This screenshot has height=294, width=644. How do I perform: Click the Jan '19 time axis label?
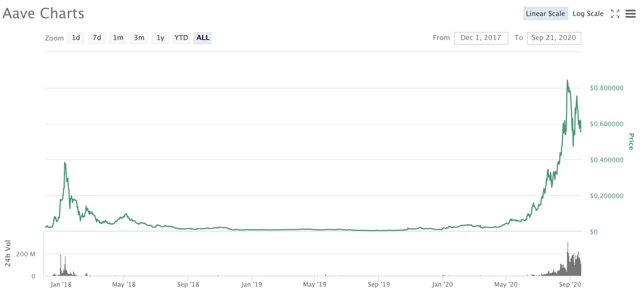click(252, 284)
